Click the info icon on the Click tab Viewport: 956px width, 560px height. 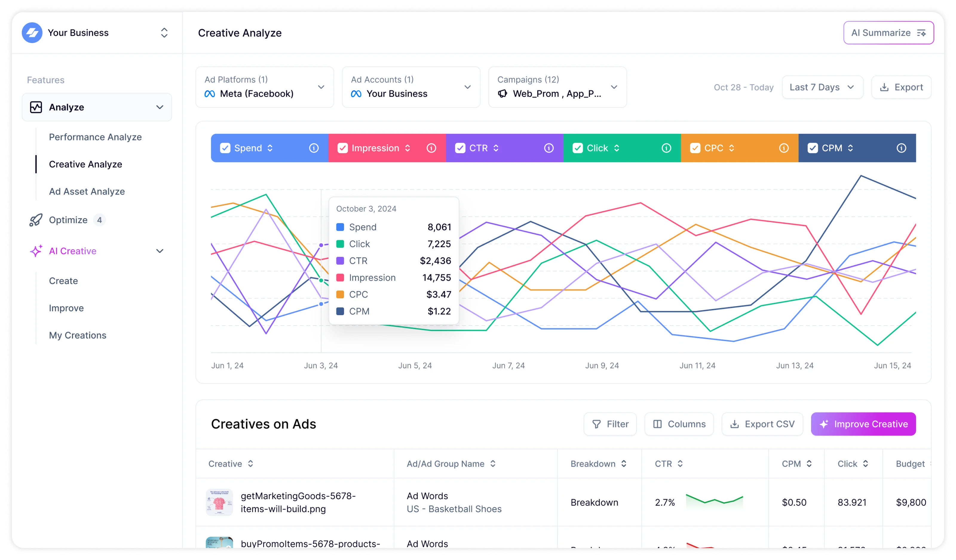(x=666, y=148)
